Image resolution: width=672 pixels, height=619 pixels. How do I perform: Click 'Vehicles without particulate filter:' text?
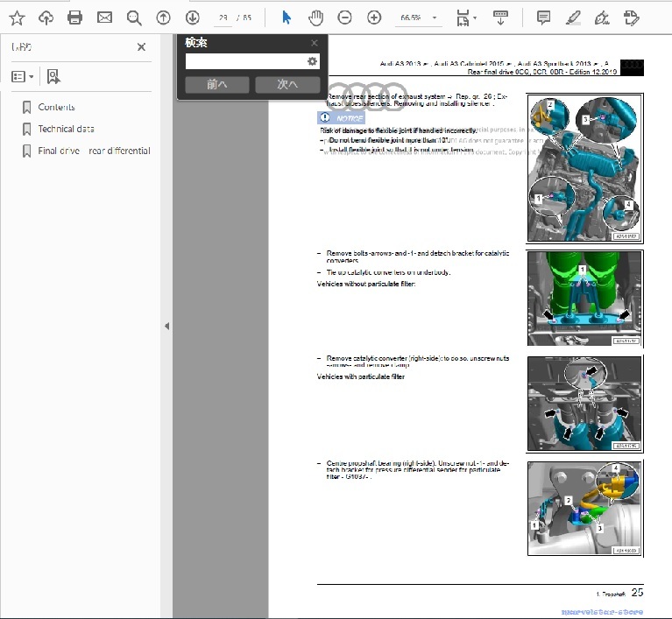click(x=366, y=284)
